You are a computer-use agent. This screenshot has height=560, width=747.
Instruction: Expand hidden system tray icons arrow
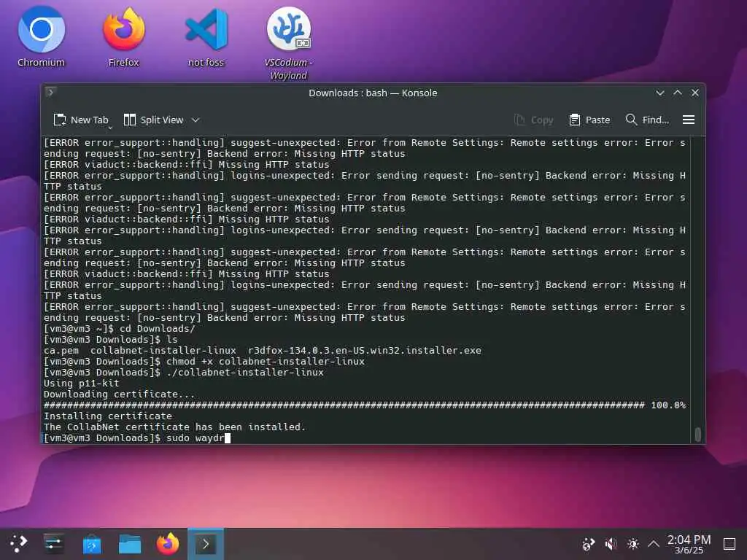click(654, 544)
